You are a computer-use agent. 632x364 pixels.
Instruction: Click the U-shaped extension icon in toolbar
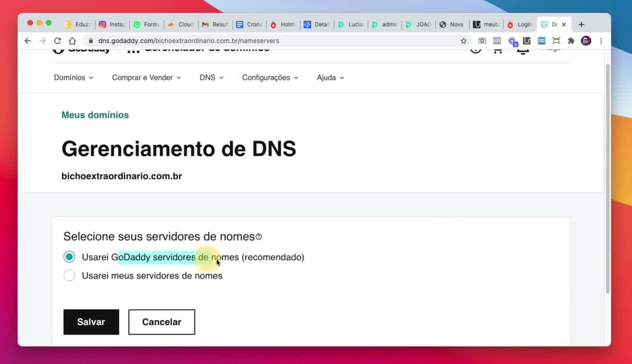(527, 41)
